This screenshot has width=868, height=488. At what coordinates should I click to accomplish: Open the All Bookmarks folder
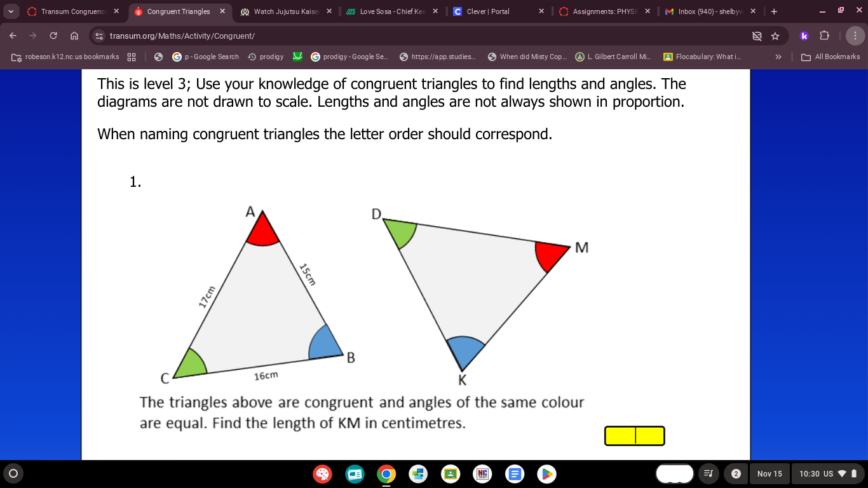pos(831,57)
